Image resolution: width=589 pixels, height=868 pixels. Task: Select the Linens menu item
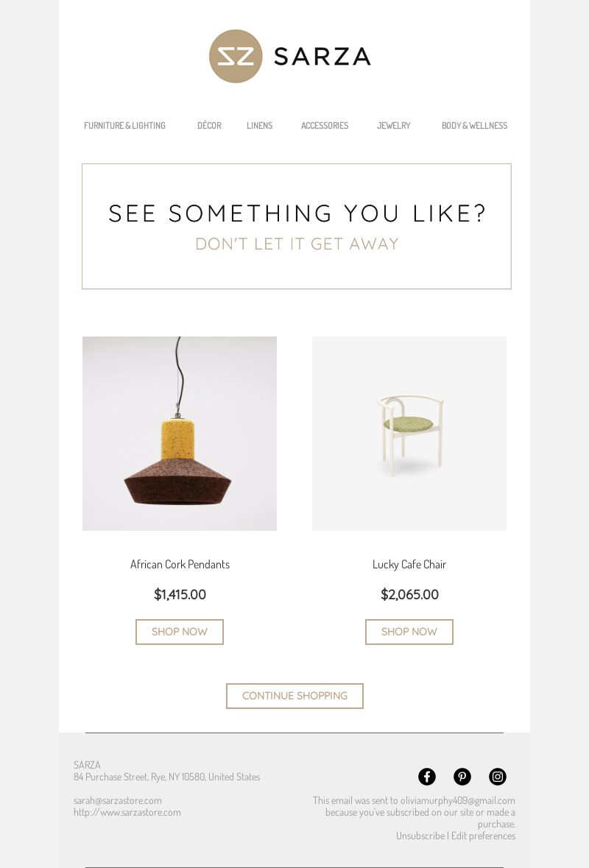[260, 126]
